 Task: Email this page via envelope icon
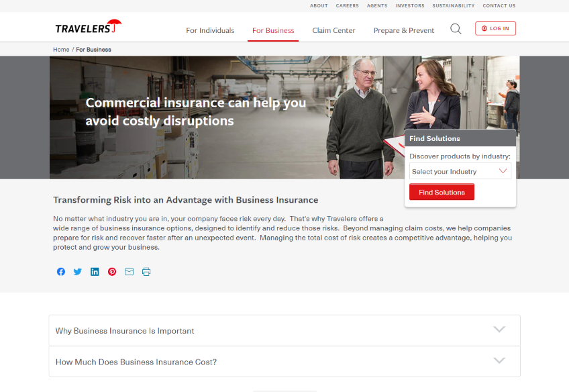pos(130,271)
